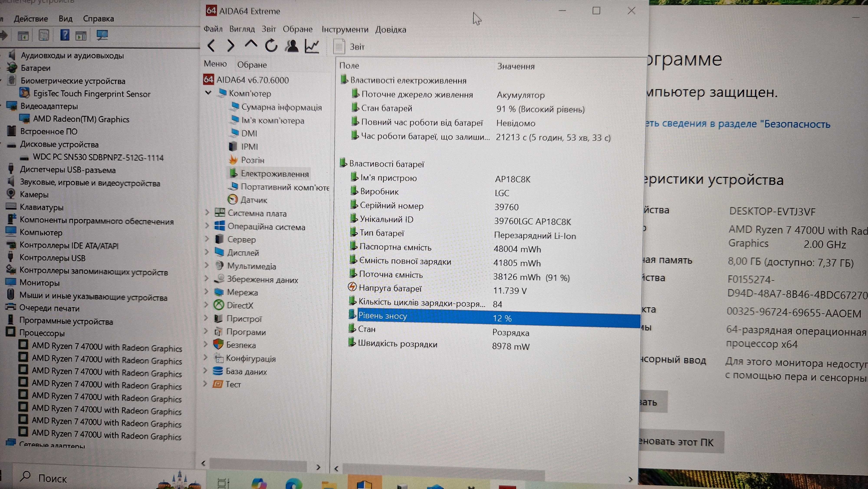Click the Поле column header
868x489 pixels.
[x=349, y=65]
